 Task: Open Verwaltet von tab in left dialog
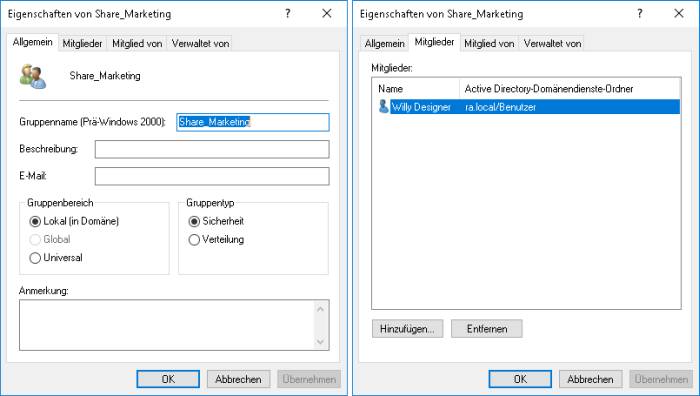click(x=200, y=43)
